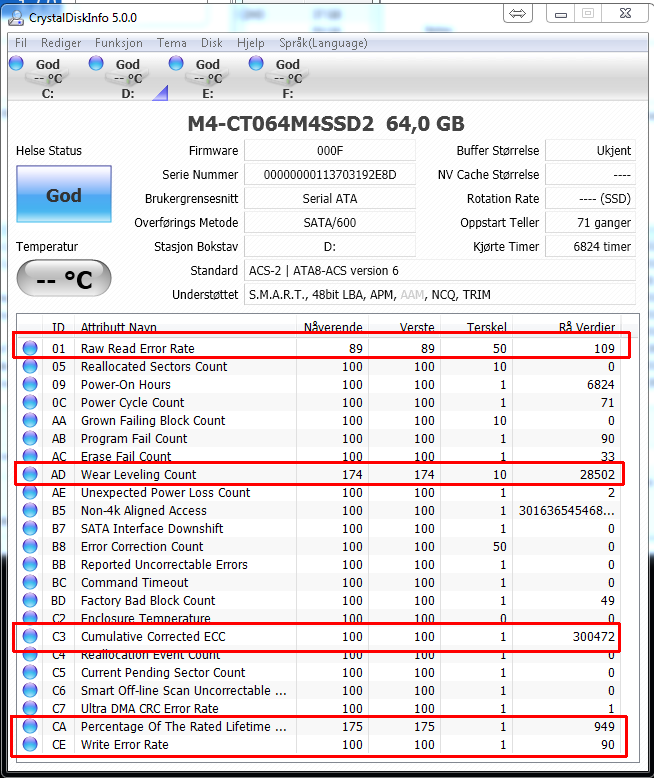Screen dimensions: 654x778
Task: Click raw value 28502
Action: (x=597, y=474)
